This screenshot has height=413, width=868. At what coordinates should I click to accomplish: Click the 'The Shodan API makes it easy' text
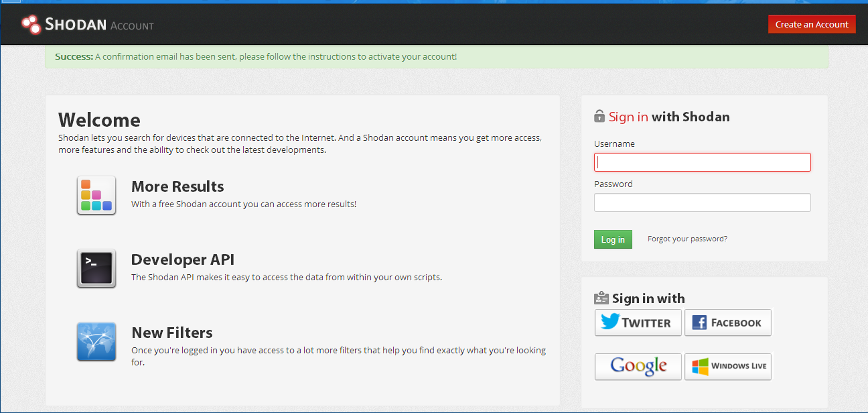tap(287, 277)
